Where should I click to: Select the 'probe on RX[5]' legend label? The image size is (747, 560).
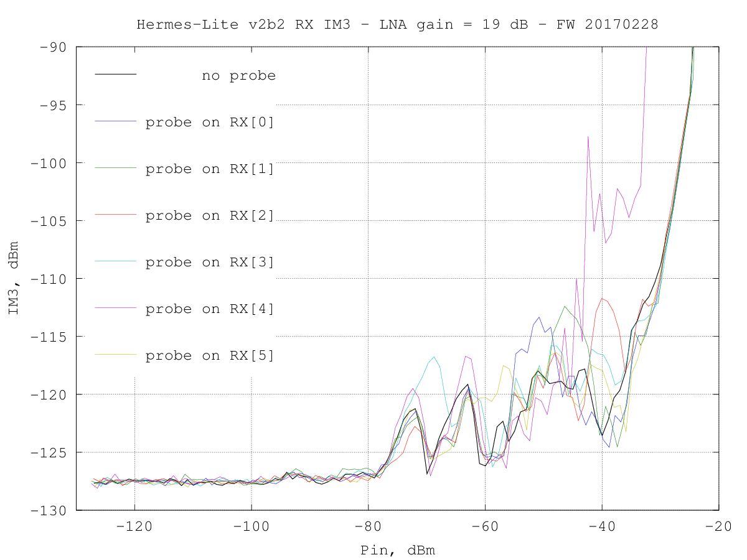coord(210,355)
